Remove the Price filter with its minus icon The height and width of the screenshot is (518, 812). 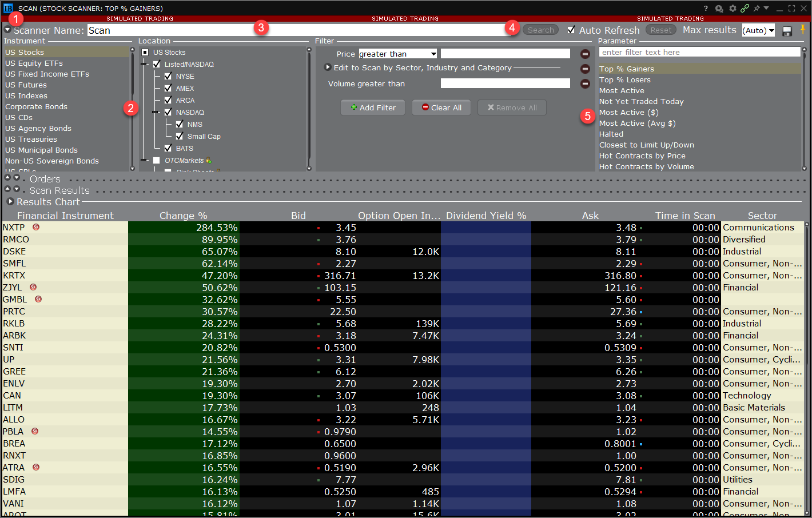[585, 54]
